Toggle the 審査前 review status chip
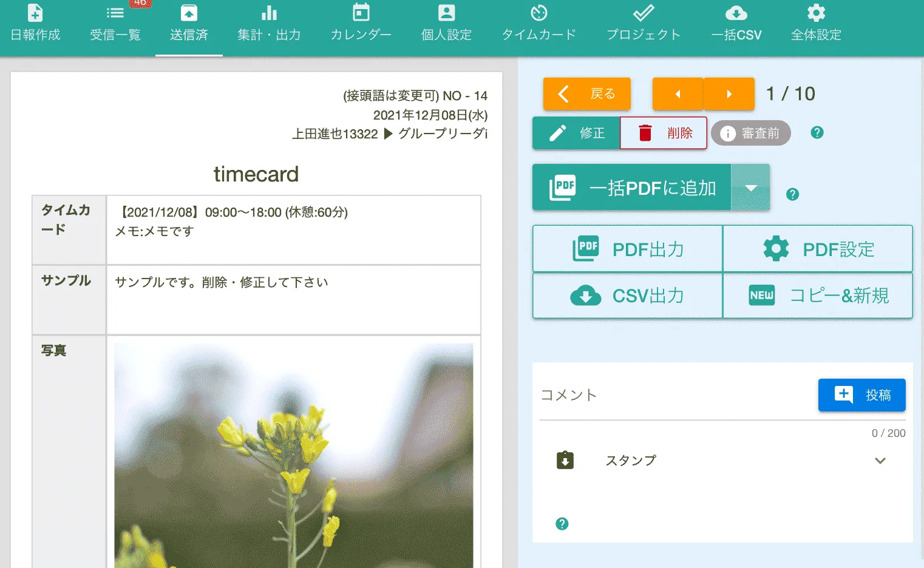This screenshot has width=924, height=568. click(x=751, y=133)
